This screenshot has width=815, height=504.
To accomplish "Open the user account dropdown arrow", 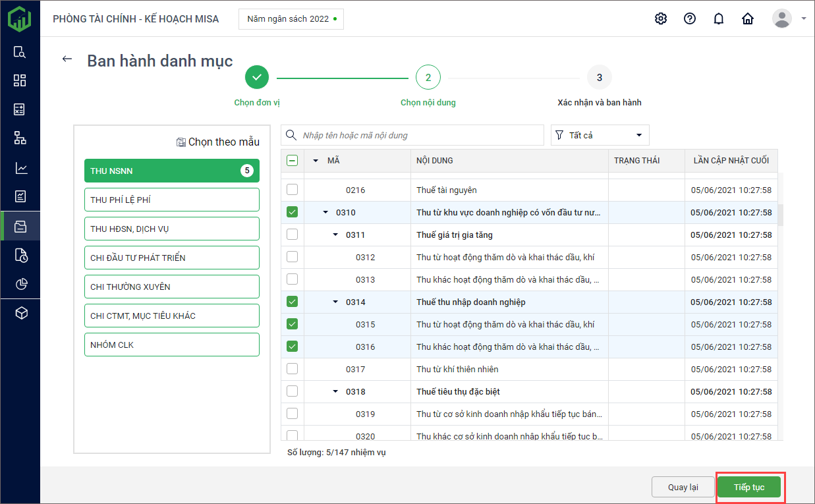I will point(804,18).
